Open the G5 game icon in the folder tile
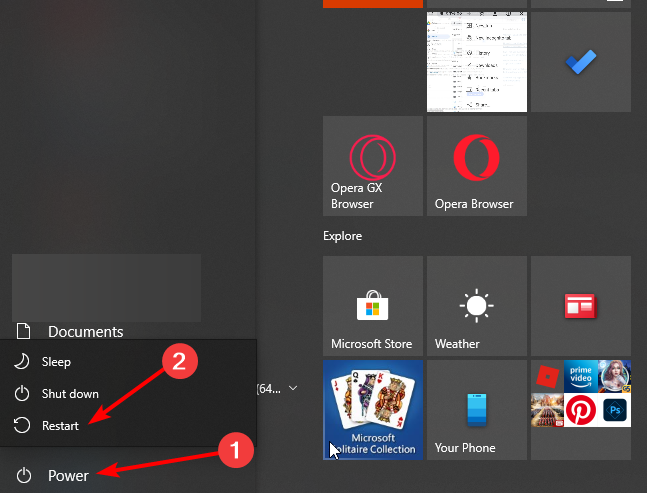Viewport: 647px width, 493px height. point(614,376)
